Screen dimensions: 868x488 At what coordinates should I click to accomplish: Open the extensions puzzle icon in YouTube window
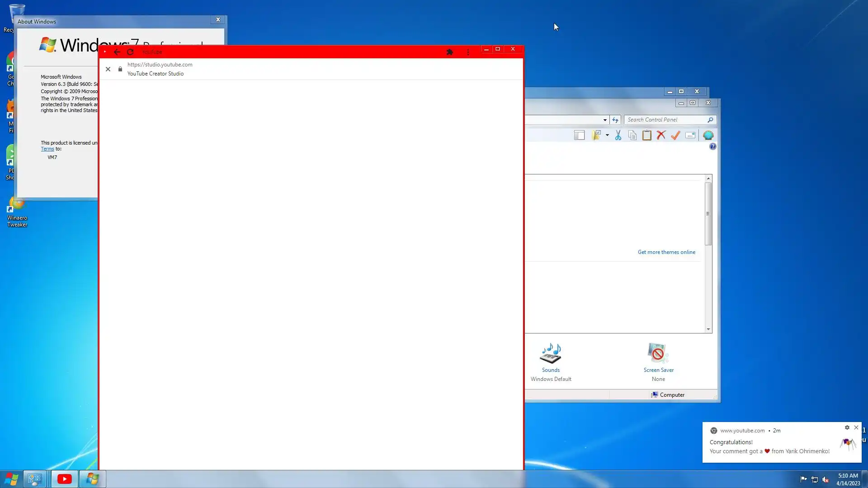pos(449,52)
